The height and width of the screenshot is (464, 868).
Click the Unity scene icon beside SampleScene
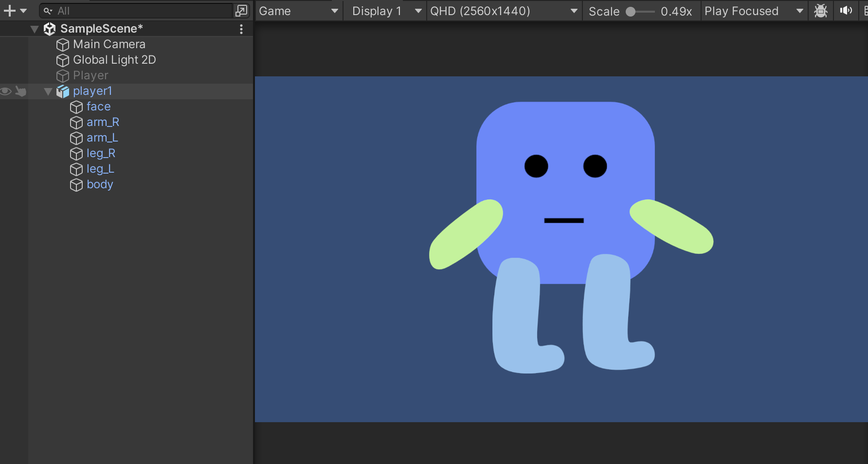[x=49, y=29]
